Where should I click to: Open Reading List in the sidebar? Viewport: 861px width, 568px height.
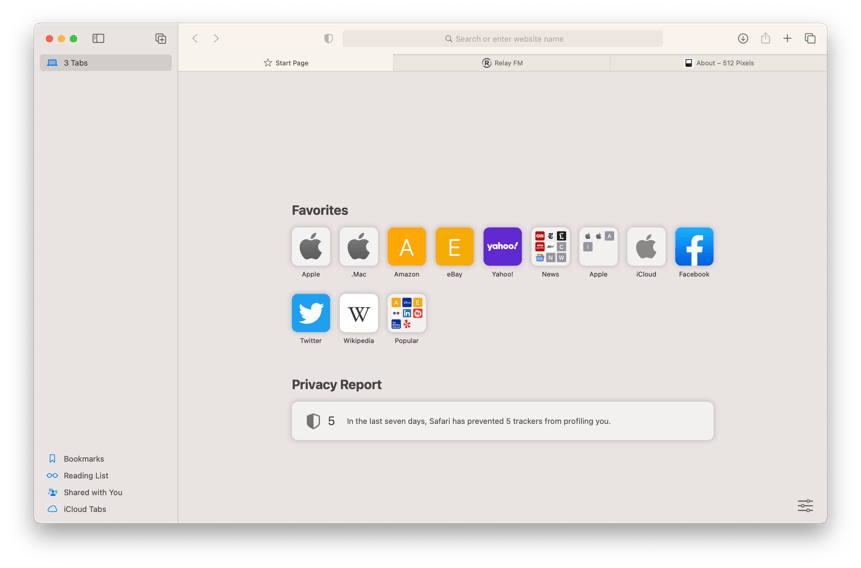(77, 476)
